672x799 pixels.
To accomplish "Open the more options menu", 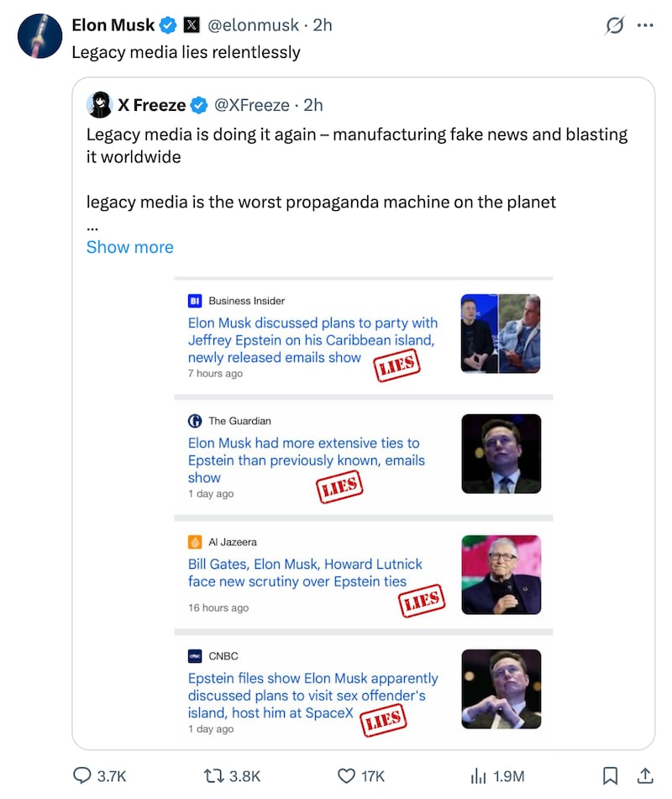I will [x=646, y=25].
